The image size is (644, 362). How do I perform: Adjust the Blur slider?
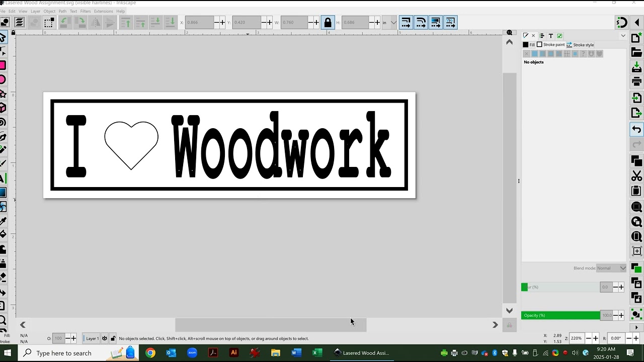(x=560, y=287)
